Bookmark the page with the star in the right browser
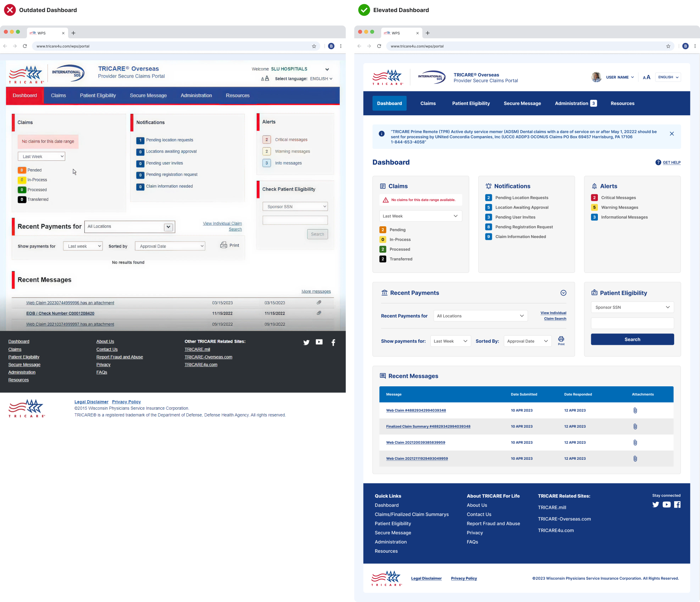 tap(668, 46)
